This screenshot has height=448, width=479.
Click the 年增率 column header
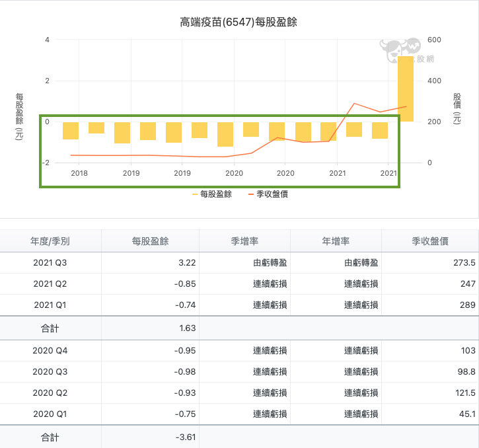336,241
